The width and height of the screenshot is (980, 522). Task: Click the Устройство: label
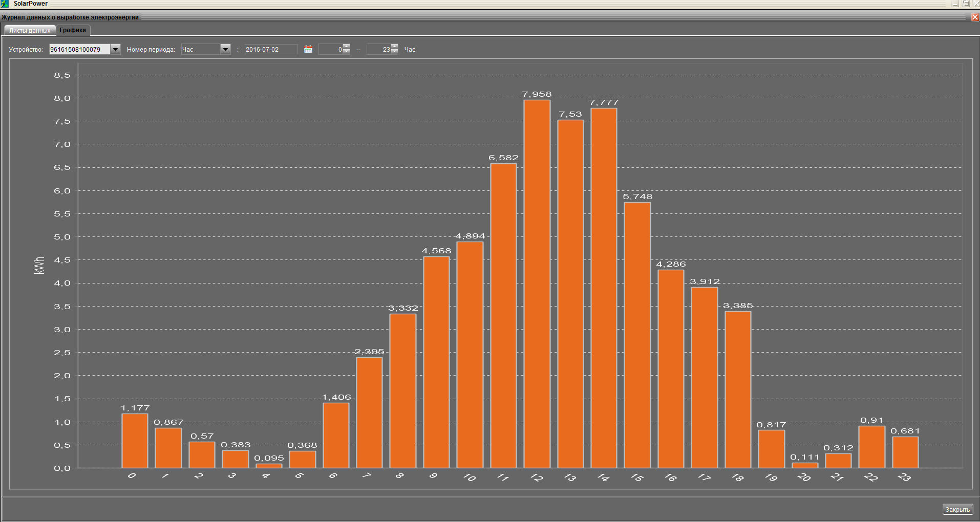(x=26, y=50)
